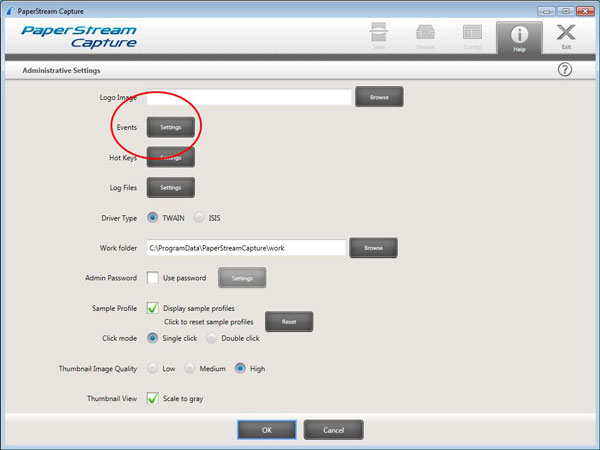
Task: Enable the Use password checkbox
Action: point(153,278)
